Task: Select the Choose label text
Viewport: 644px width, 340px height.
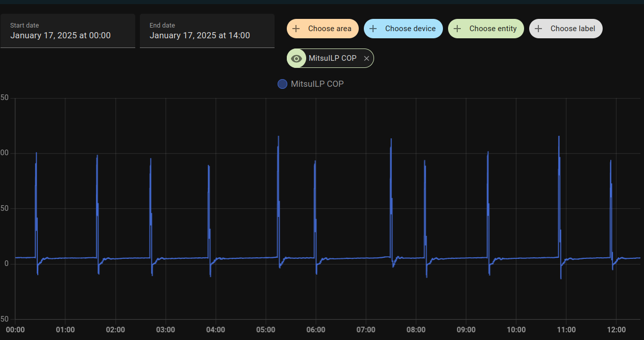Action: click(573, 29)
